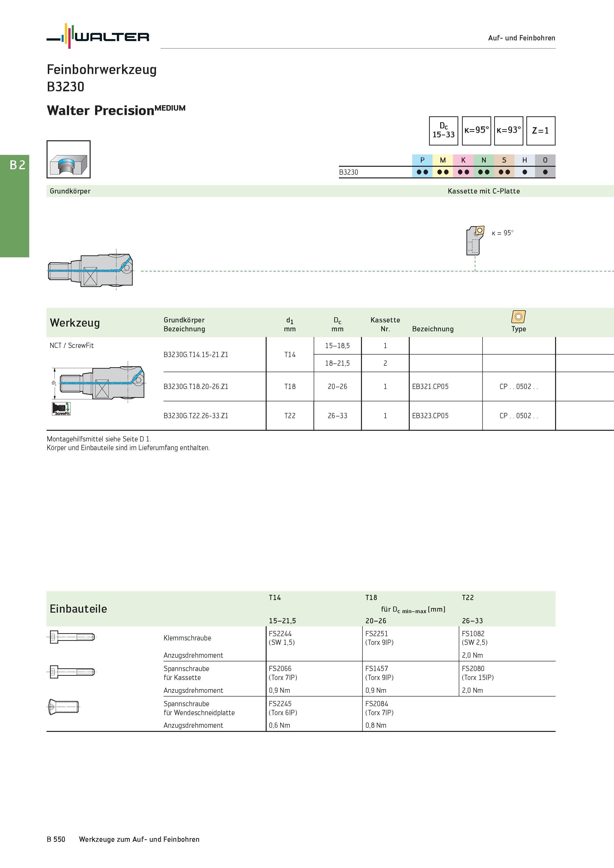This screenshot has height=868, width=614.
Task: Click the bore application illustration icon
Action: [x=69, y=159]
